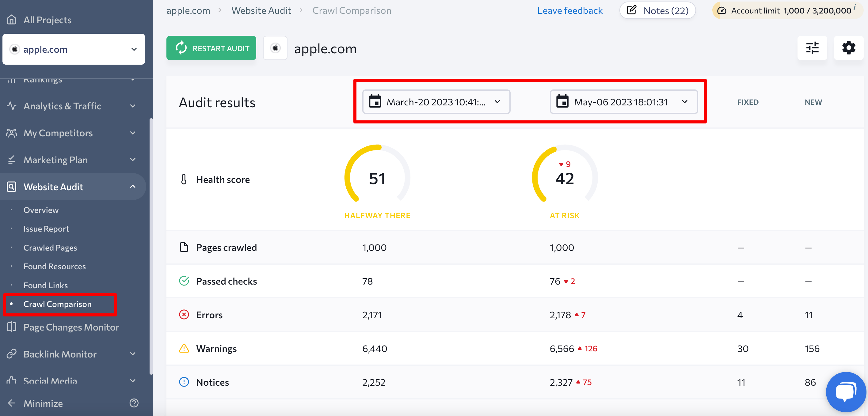
Task: Expand the Backlink Monitor section
Action: pyautogui.click(x=133, y=354)
